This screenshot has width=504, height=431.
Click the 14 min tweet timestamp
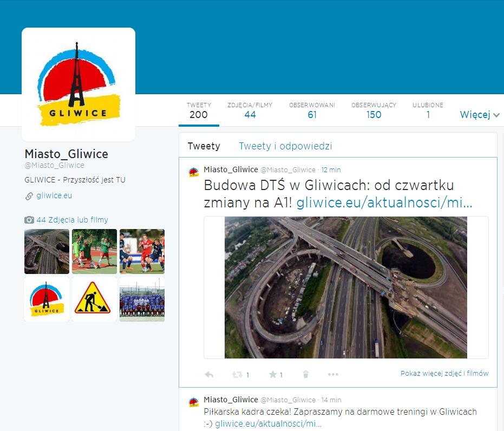click(331, 400)
